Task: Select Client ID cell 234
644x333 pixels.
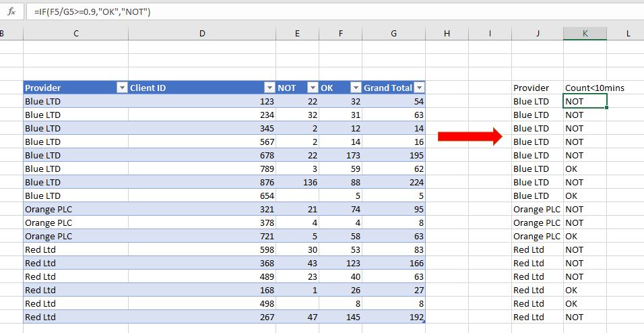Action: pos(202,115)
